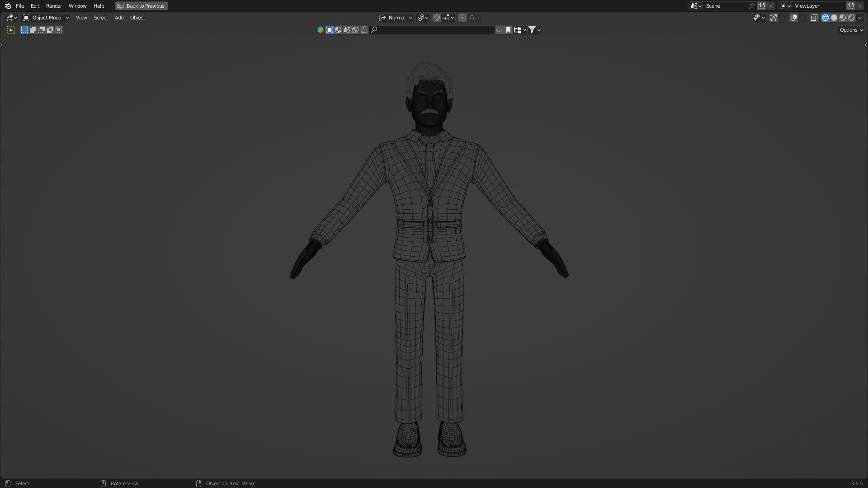Viewport: 868px width, 488px height.
Task: Choose Invert Selection mode
Action: [50, 30]
